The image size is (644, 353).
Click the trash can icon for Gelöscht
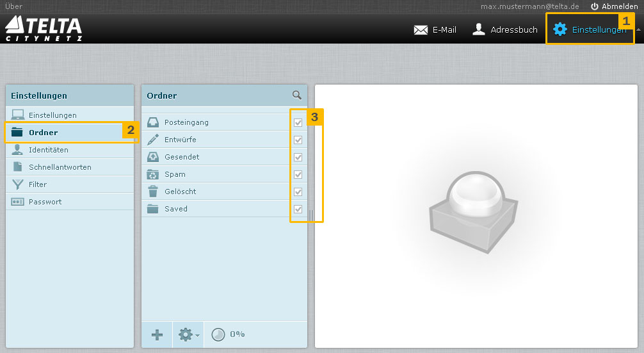click(153, 191)
